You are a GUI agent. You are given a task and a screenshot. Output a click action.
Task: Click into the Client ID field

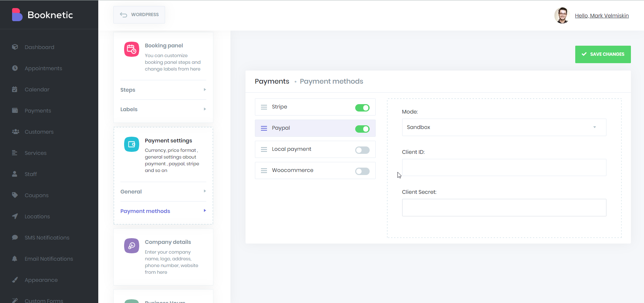[x=504, y=167]
